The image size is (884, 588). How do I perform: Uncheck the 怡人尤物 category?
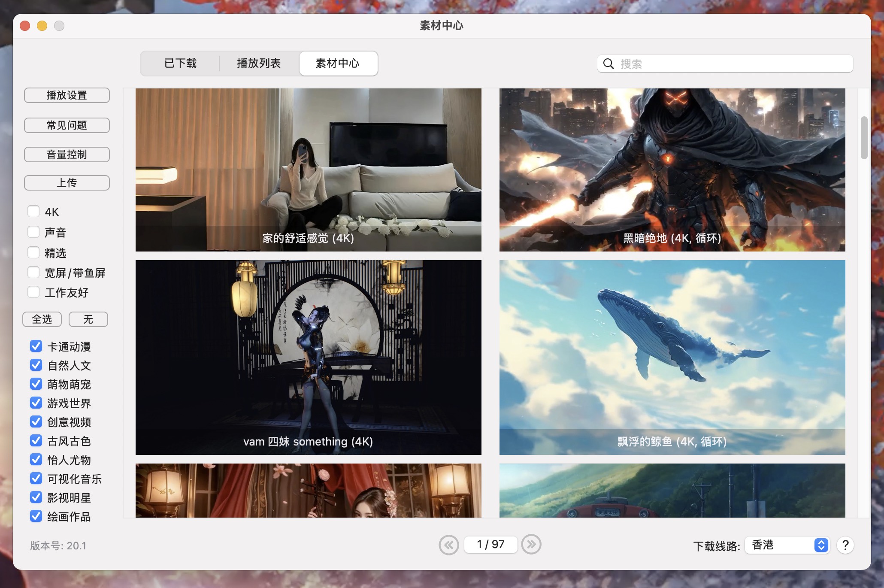point(36,459)
